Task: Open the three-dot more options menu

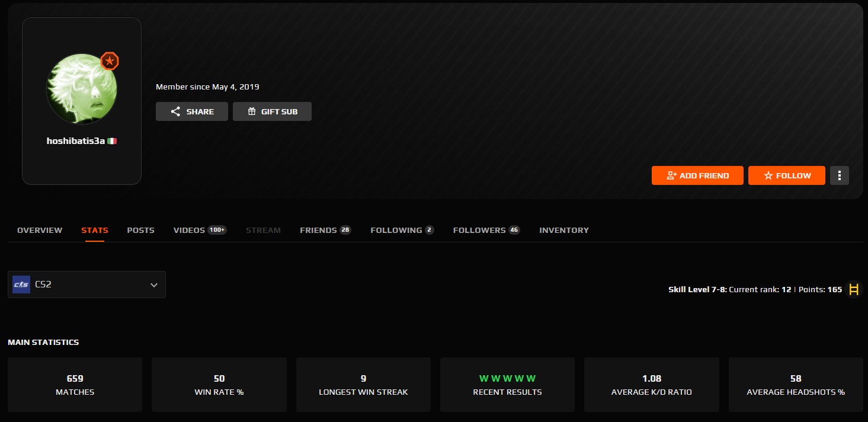Action: tap(839, 175)
